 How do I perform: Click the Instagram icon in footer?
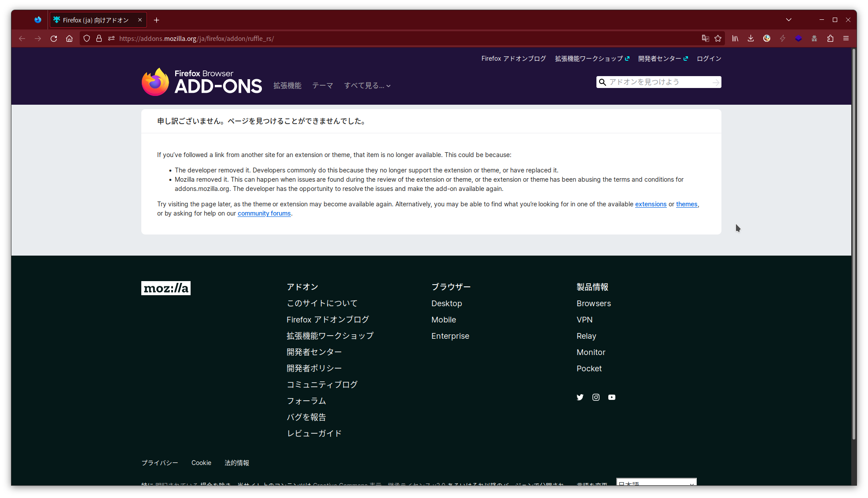[596, 397]
